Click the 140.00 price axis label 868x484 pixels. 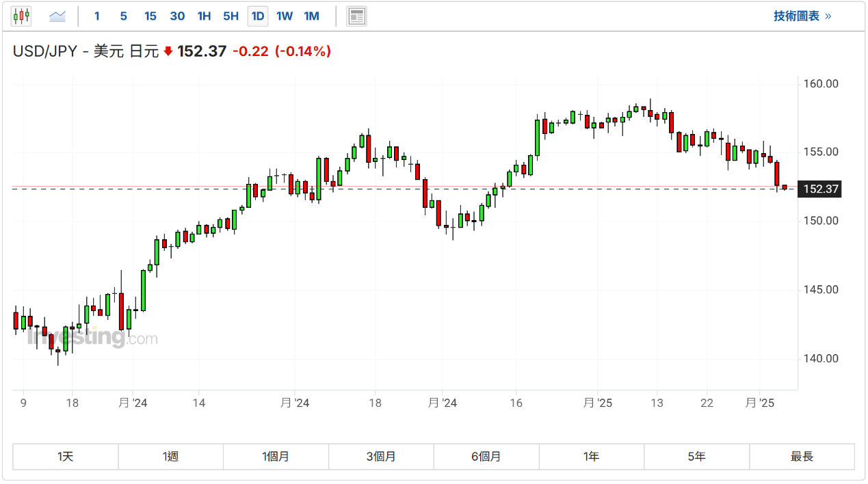point(821,359)
